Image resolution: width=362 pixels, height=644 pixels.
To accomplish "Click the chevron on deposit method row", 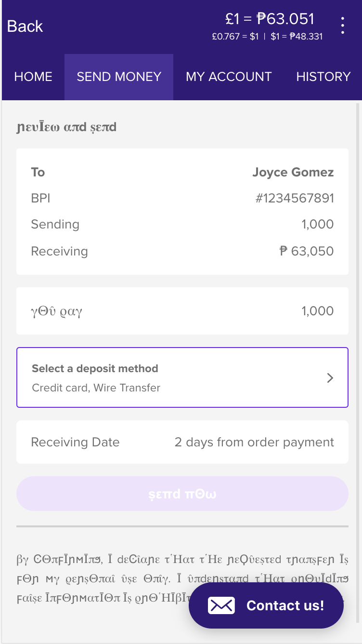I will 330,378.
